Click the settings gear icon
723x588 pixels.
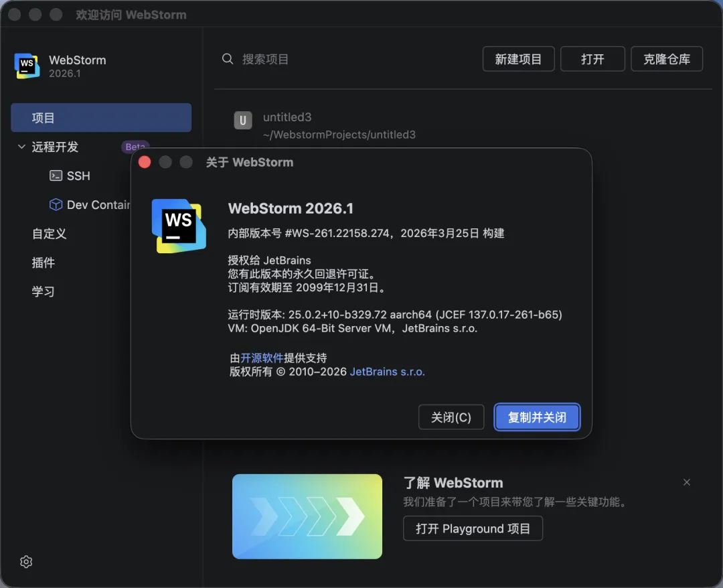(x=26, y=562)
